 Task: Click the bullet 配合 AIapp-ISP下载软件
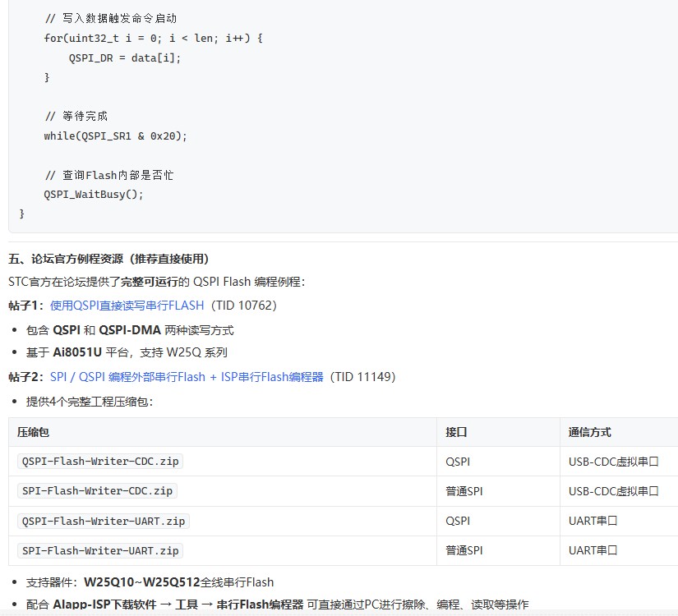277,605
